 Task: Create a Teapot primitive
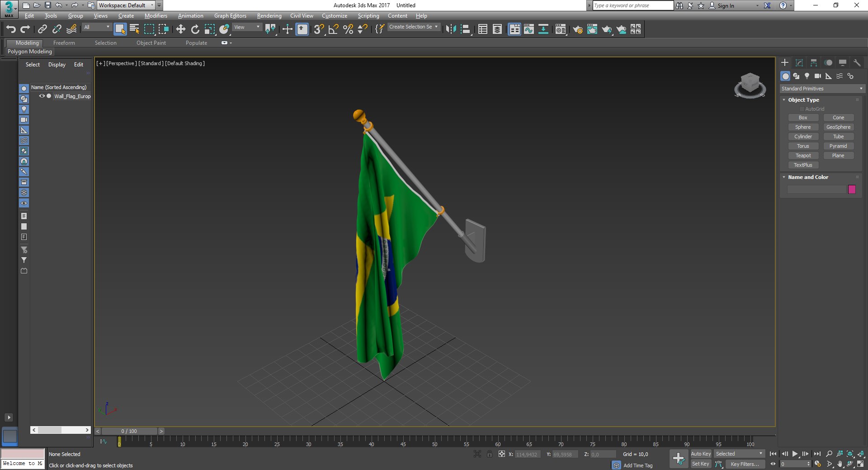click(803, 155)
